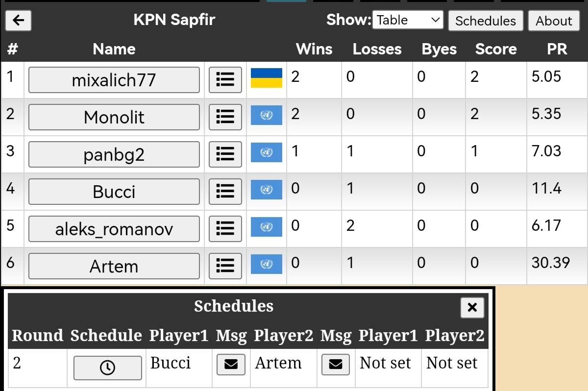Sort by the Wins column header
This screenshot has width=588, height=391.
click(x=314, y=49)
